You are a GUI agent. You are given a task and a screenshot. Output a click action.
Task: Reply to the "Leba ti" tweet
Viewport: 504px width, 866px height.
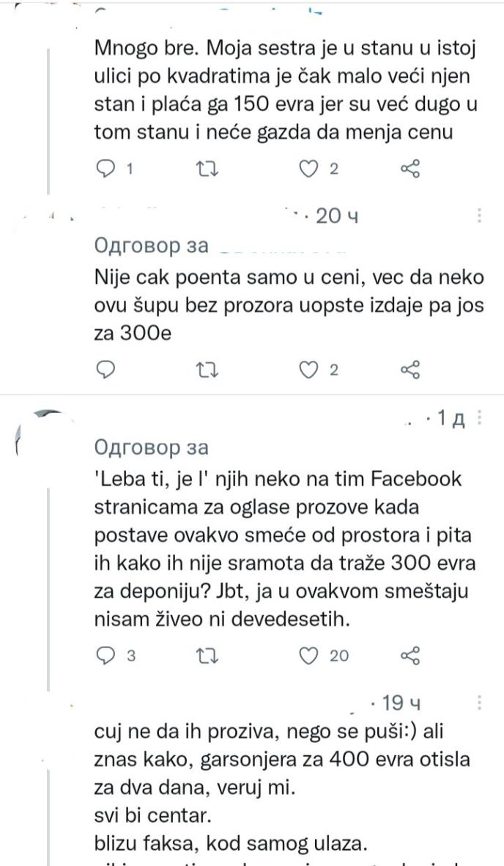point(105,656)
